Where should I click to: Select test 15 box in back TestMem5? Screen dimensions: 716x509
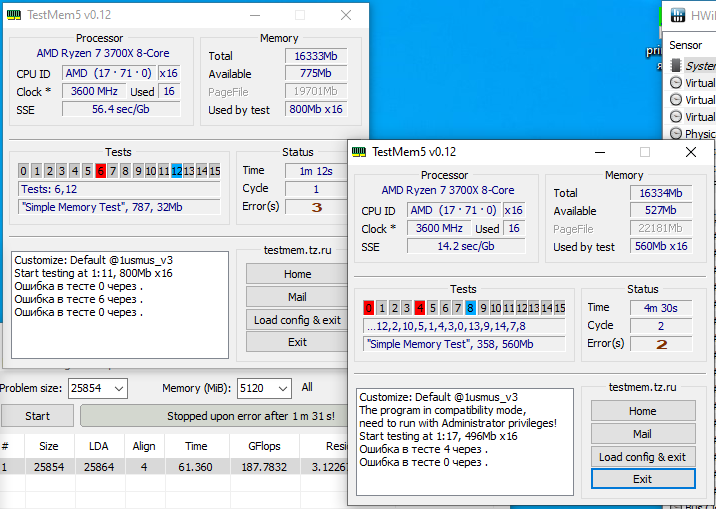(215, 171)
